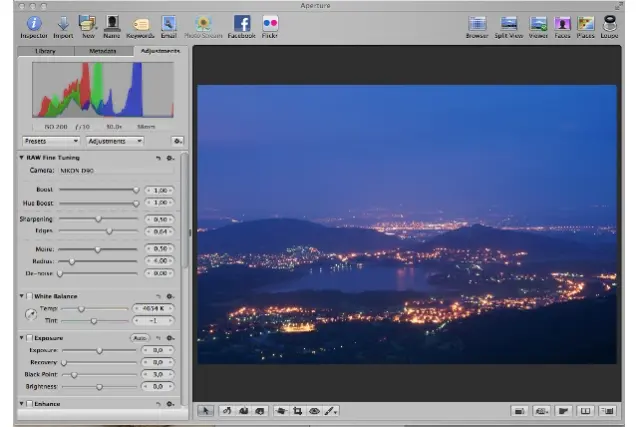Open the Loupe magnifier tool
This screenshot has width=640, height=427.
609,23
